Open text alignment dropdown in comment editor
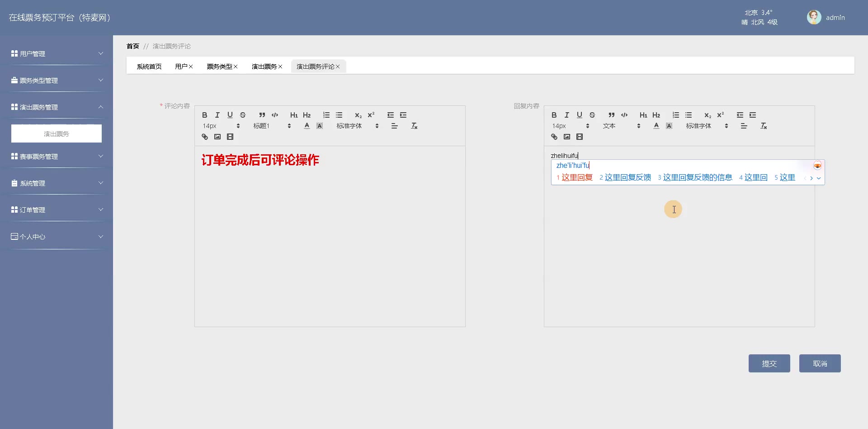 [x=395, y=126]
